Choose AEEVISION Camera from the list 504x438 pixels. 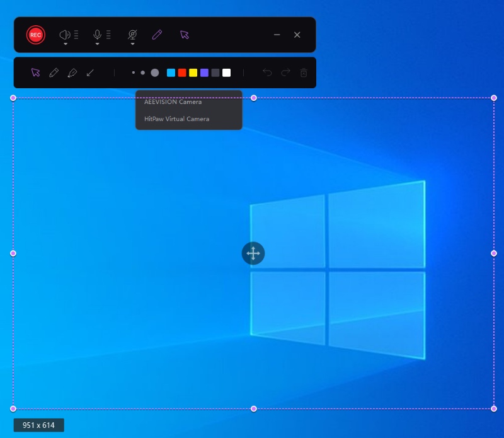[x=173, y=102]
